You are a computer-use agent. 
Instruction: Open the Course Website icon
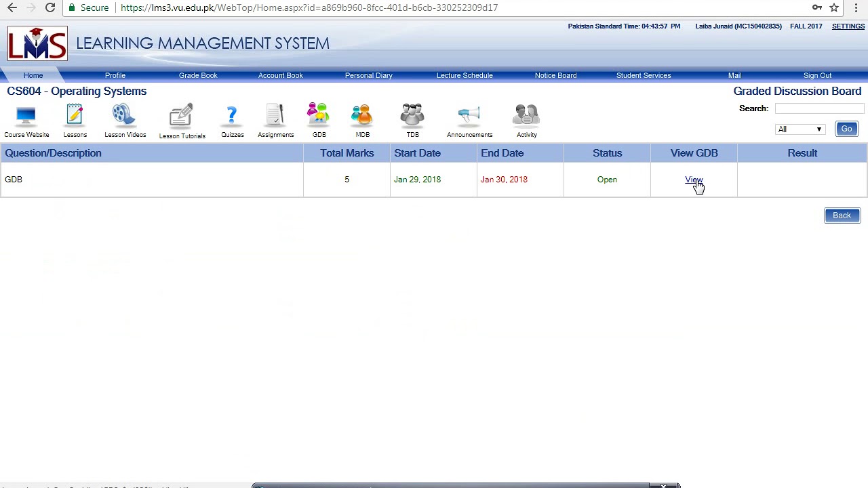coord(26,117)
